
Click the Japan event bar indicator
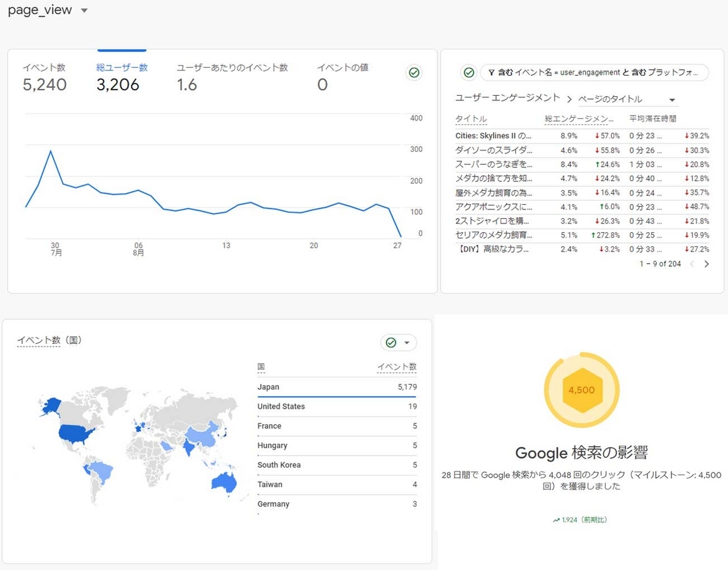(337, 397)
